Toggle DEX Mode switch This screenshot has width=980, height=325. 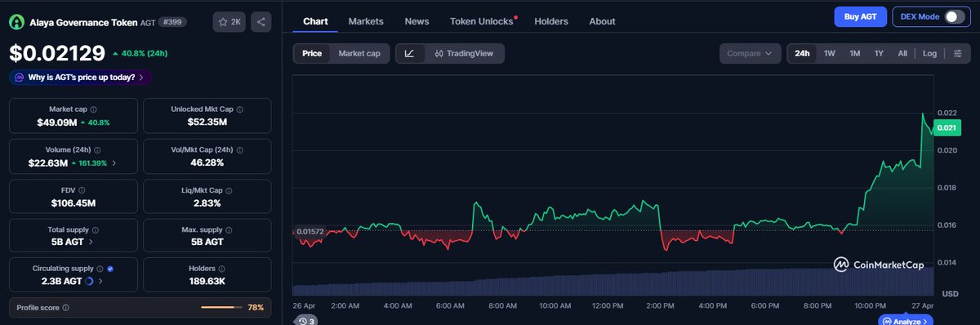coord(954,16)
